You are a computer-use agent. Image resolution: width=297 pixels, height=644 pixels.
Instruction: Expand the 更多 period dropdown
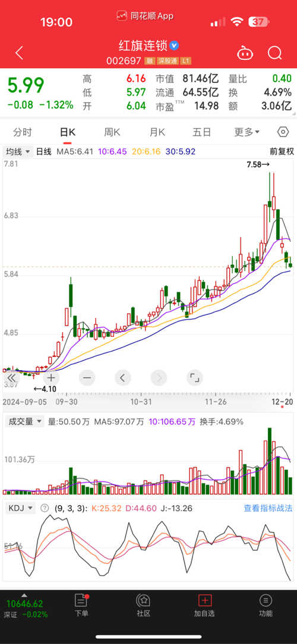pos(247,132)
